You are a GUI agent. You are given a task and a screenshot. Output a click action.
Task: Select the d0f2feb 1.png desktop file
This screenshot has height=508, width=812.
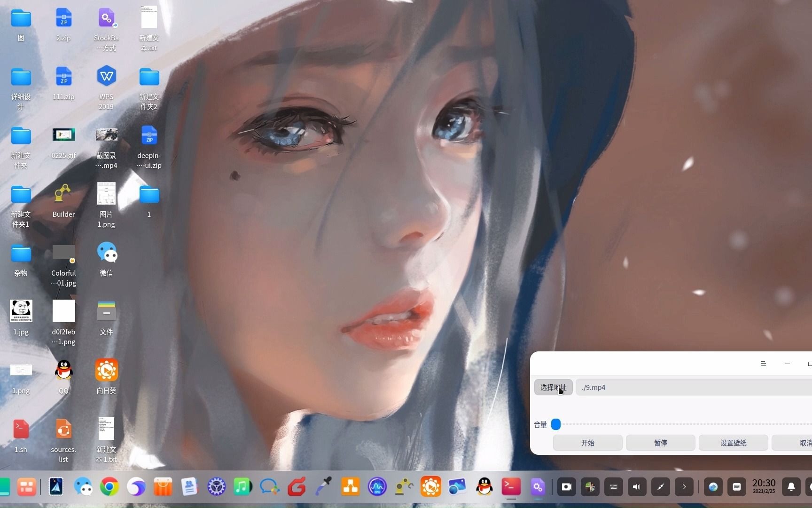(63, 323)
